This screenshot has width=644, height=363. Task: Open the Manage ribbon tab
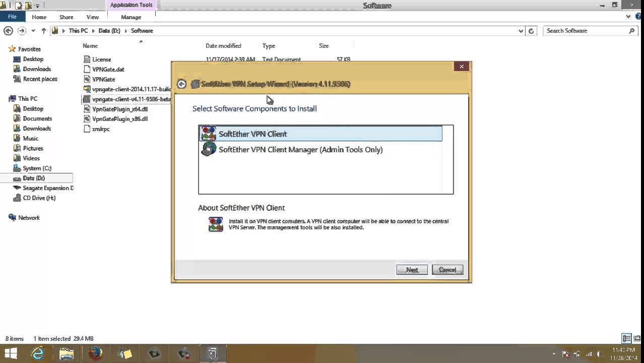pyautogui.click(x=131, y=17)
